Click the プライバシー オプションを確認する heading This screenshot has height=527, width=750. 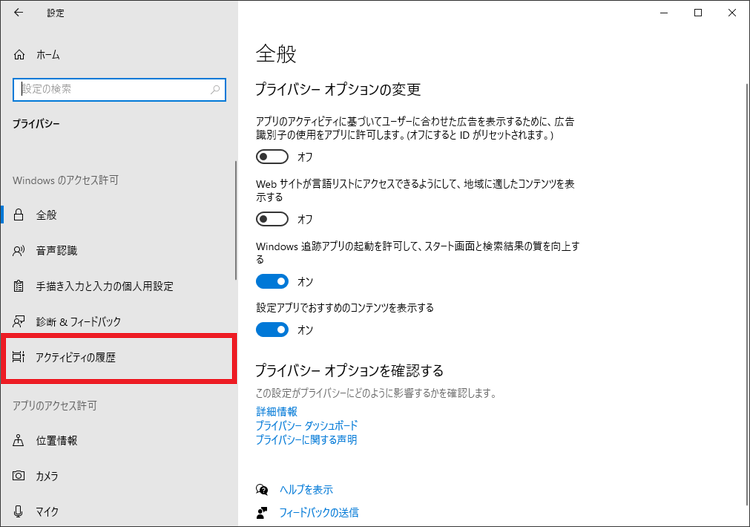point(350,370)
